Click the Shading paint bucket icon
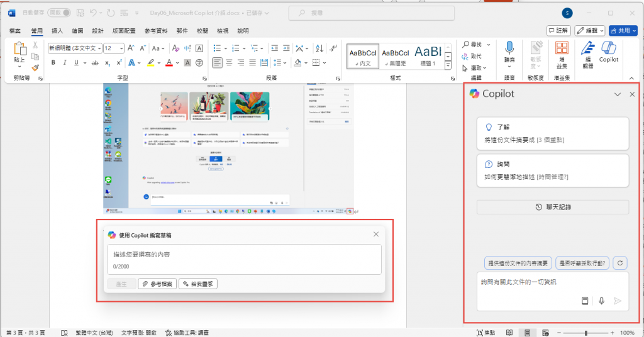The width and height of the screenshot is (644, 337). point(297,63)
